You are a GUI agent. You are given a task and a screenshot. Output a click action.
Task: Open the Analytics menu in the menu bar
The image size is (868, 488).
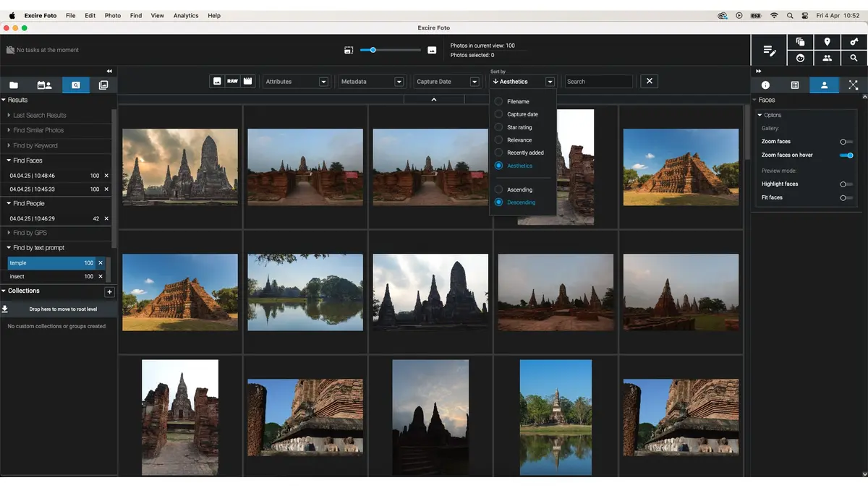coord(185,15)
